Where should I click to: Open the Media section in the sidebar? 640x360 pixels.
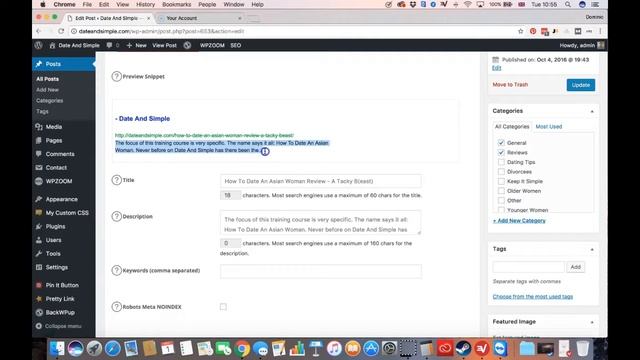[x=53, y=127]
